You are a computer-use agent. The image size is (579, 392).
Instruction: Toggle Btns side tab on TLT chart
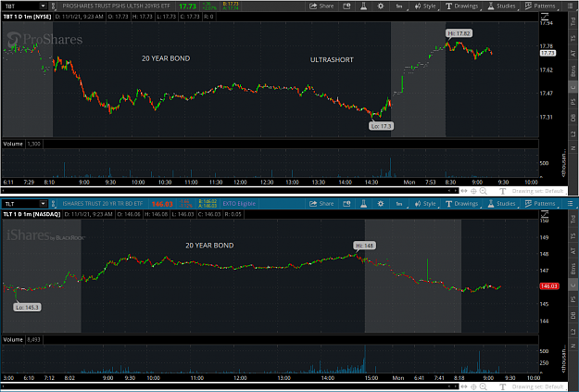[x=573, y=269]
